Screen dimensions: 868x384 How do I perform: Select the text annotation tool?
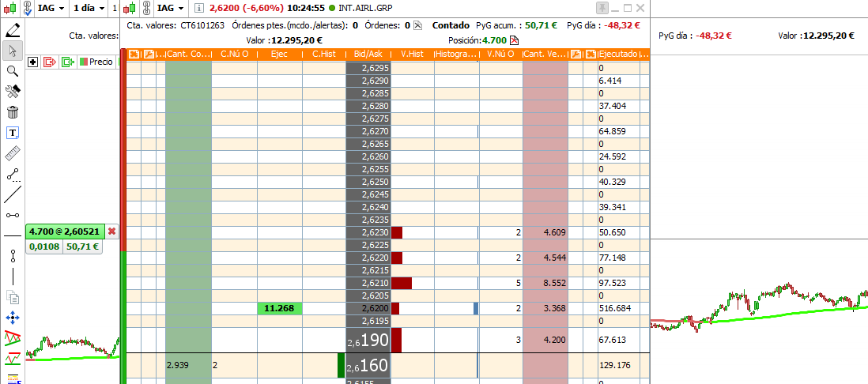(13, 134)
